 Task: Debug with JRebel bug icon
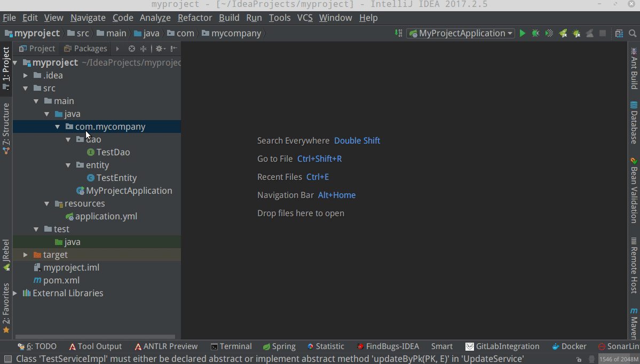(x=576, y=34)
